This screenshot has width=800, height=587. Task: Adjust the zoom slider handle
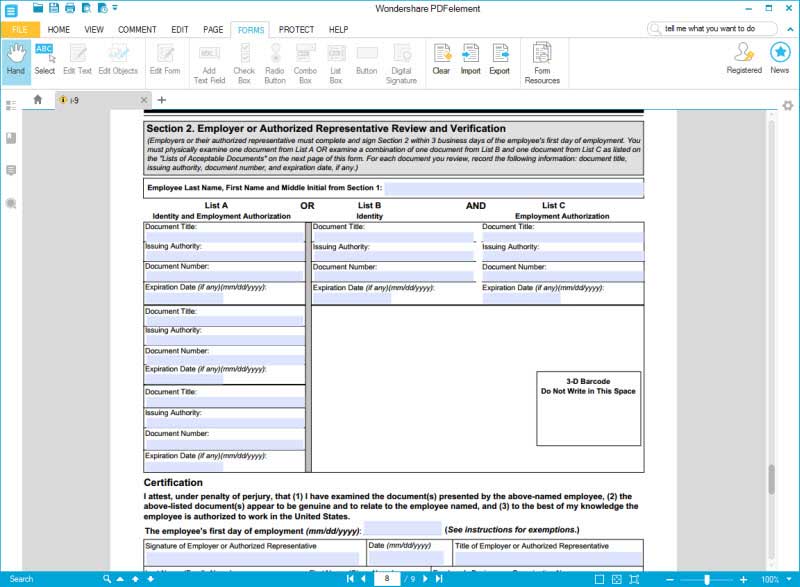707,579
